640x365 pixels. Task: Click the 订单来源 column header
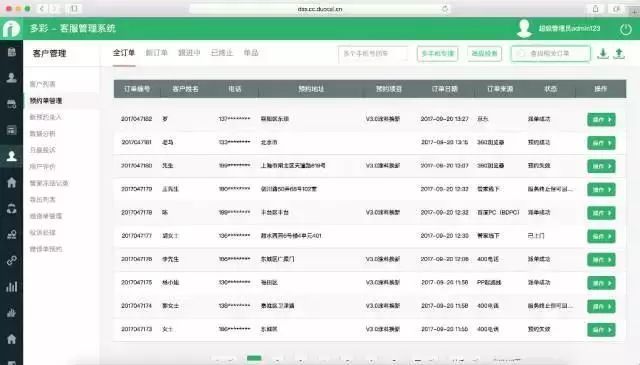point(500,89)
